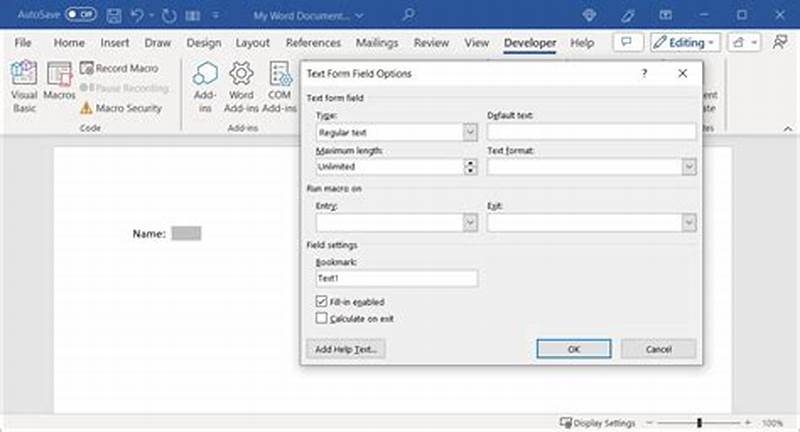Click the dialog Help question mark
The height and width of the screenshot is (432, 800).
[644, 73]
